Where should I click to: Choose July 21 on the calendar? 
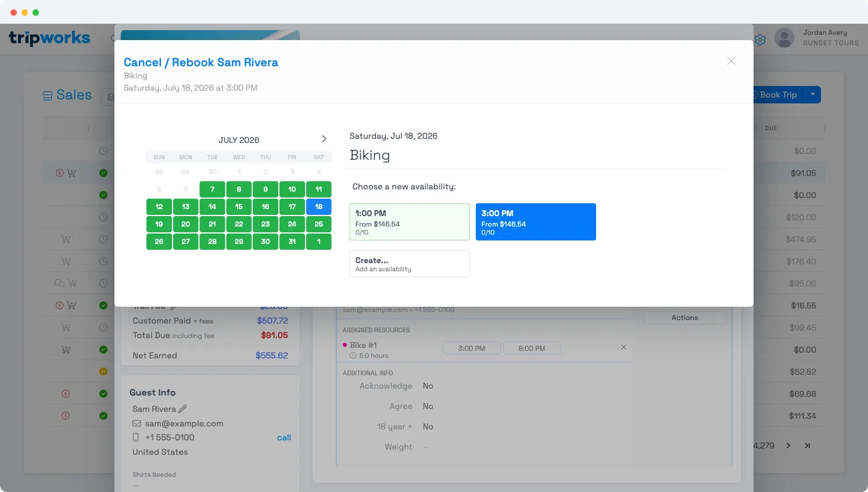212,224
